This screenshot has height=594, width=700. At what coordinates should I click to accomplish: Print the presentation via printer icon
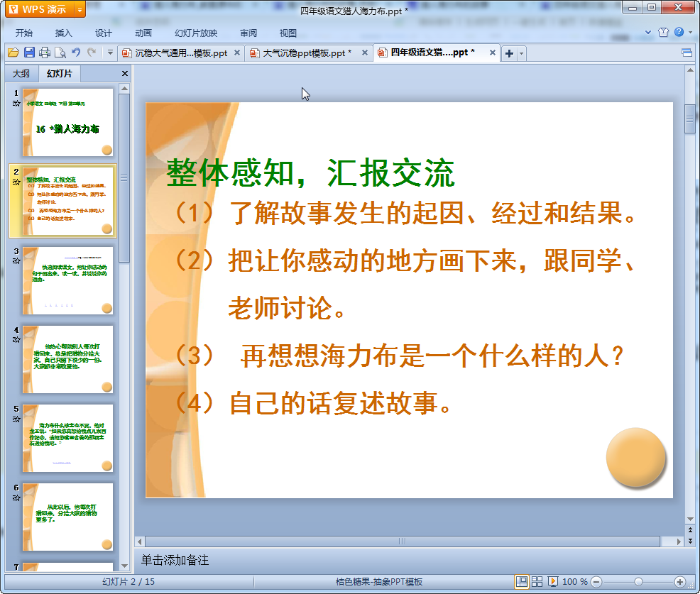click(44, 53)
